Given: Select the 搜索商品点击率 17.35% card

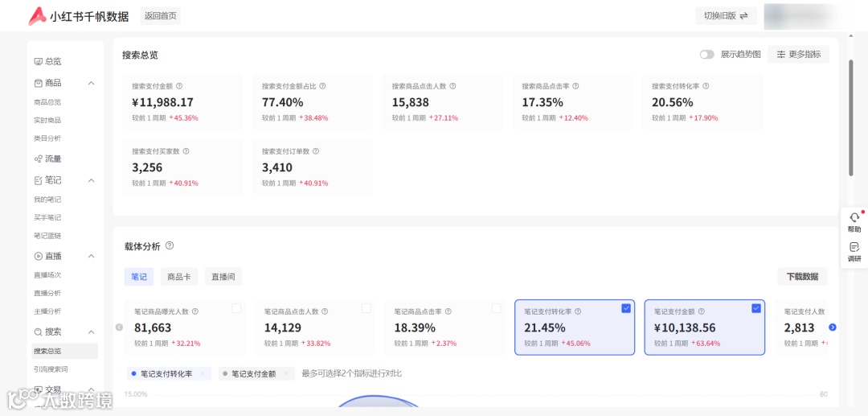Looking at the screenshot, I should pos(572,102).
